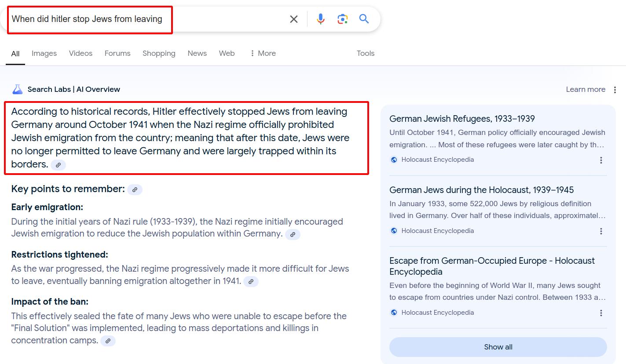Image resolution: width=626 pixels, height=364 pixels.
Task: Open German Jewish Refugees, 1933–1939 article
Action: (x=462, y=119)
